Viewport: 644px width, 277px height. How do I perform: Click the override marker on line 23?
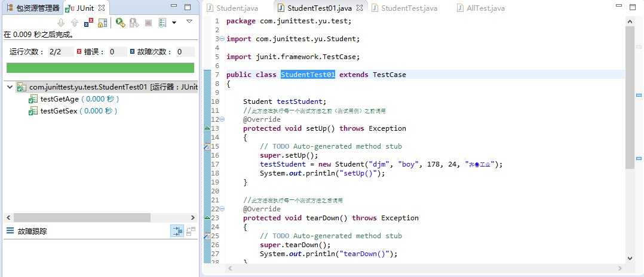pos(207,218)
